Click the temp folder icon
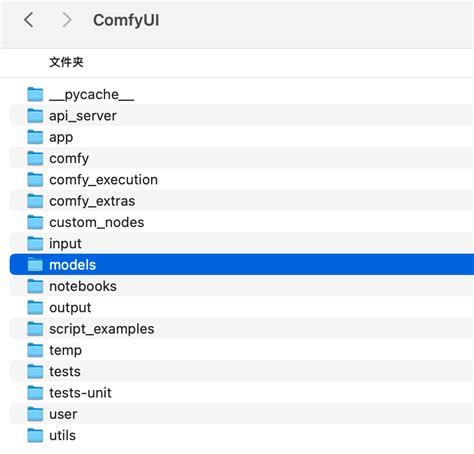474x454 pixels. pyautogui.click(x=35, y=350)
